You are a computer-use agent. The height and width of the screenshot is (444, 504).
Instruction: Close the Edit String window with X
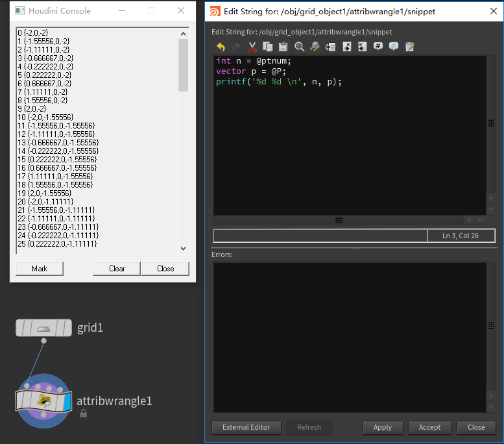coord(494,11)
